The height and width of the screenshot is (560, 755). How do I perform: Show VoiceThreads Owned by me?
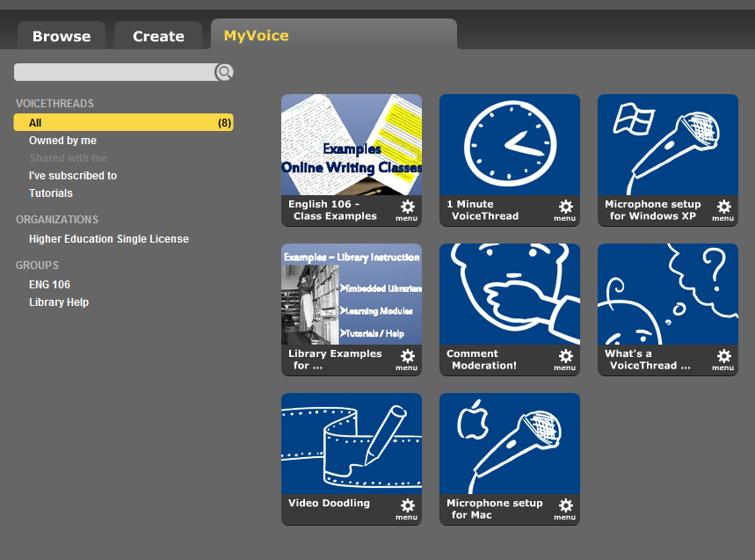(62, 140)
